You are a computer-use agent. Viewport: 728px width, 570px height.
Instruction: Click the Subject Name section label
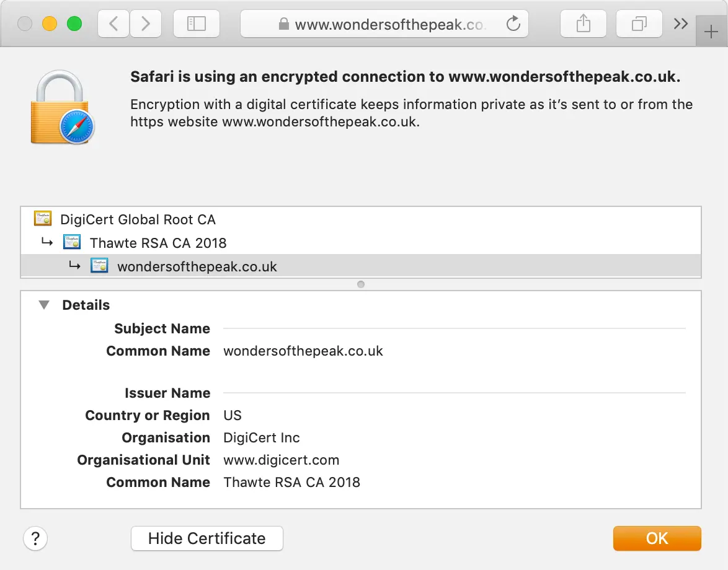[x=162, y=328]
